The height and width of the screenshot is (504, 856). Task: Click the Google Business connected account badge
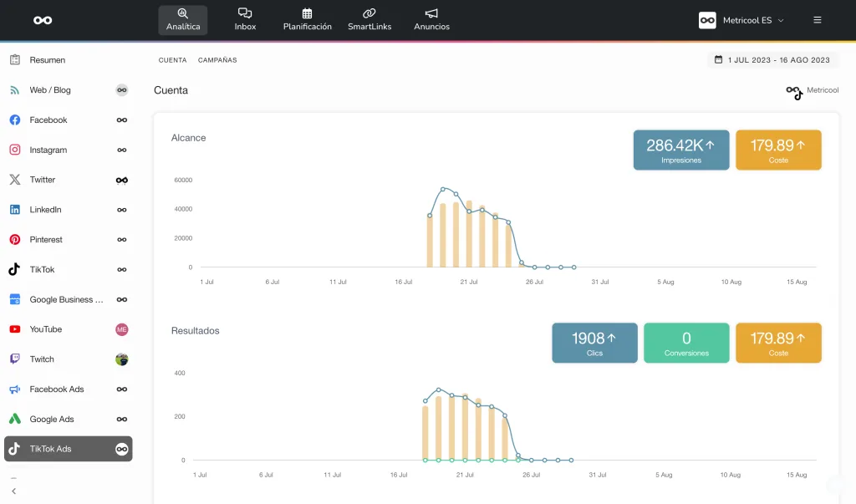click(x=122, y=299)
